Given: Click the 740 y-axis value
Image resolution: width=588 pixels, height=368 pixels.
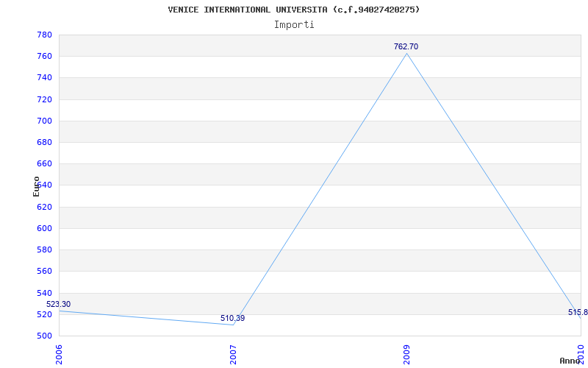Looking at the screenshot, I should 44,78.
